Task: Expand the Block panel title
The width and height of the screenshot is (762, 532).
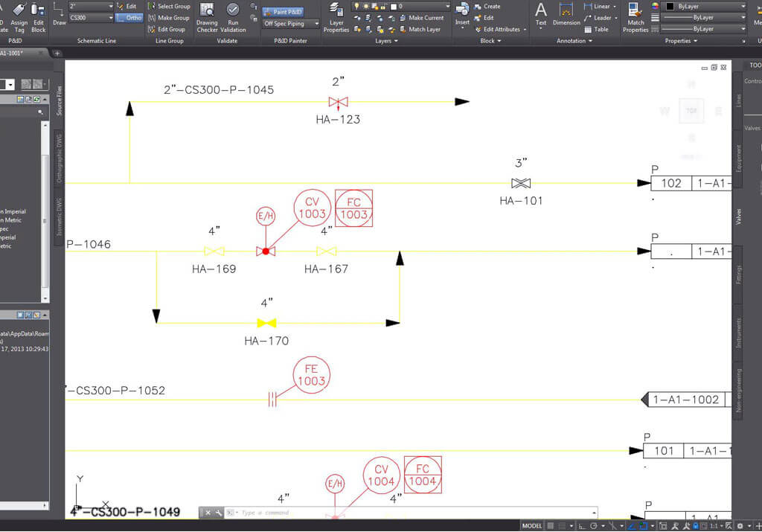Action: pyautogui.click(x=490, y=41)
